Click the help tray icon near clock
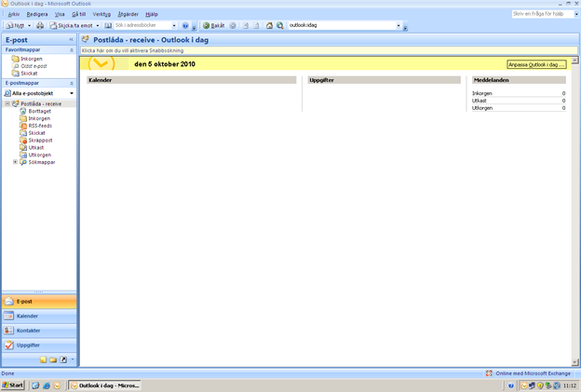The height and width of the screenshot is (392, 581). (511, 385)
